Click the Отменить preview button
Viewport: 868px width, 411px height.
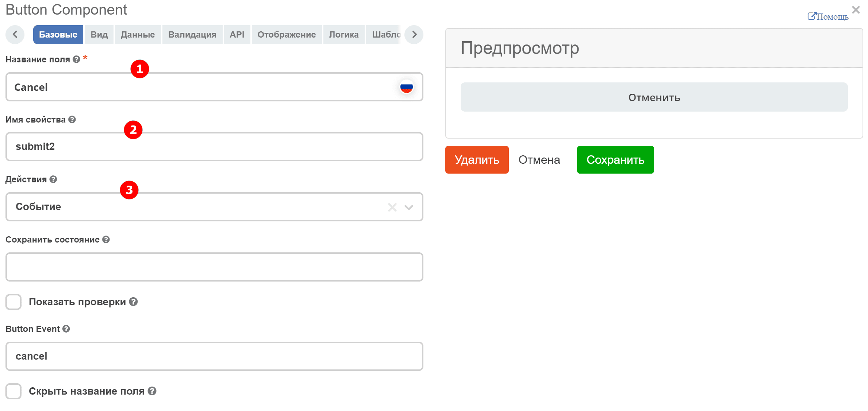tap(654, 97)
